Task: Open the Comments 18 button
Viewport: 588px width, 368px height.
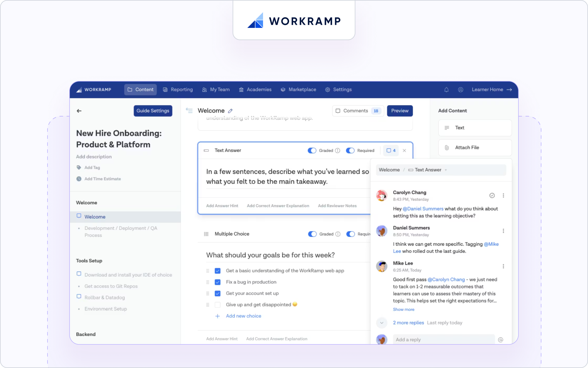Action: pos(358,111)
